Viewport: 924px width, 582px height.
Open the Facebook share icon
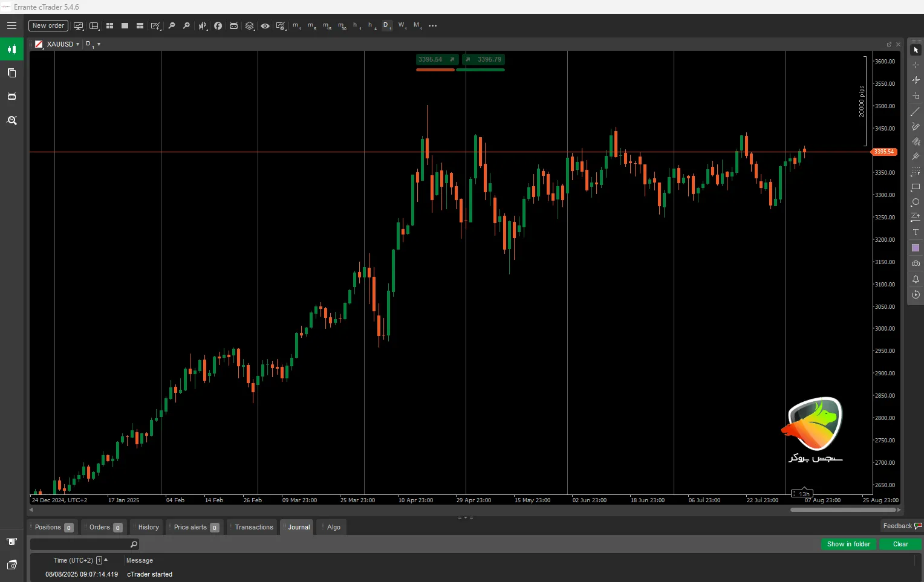click(218, 26)
